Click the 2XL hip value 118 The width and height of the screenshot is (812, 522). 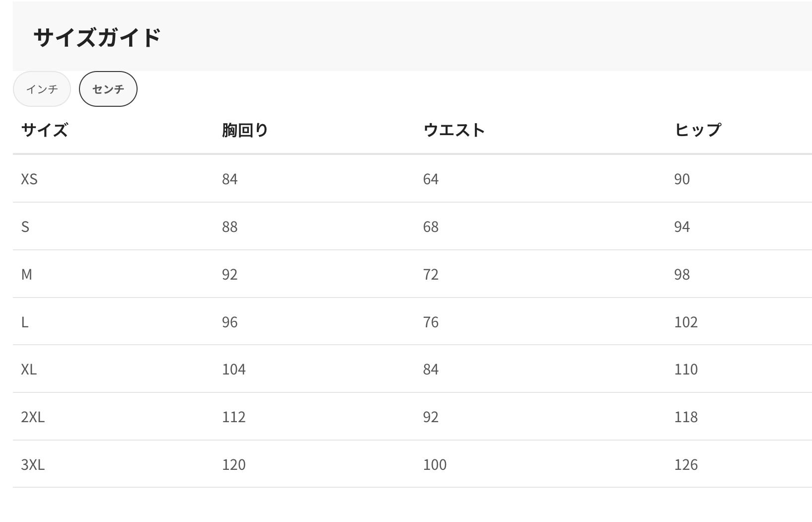(x=686, y=417)
